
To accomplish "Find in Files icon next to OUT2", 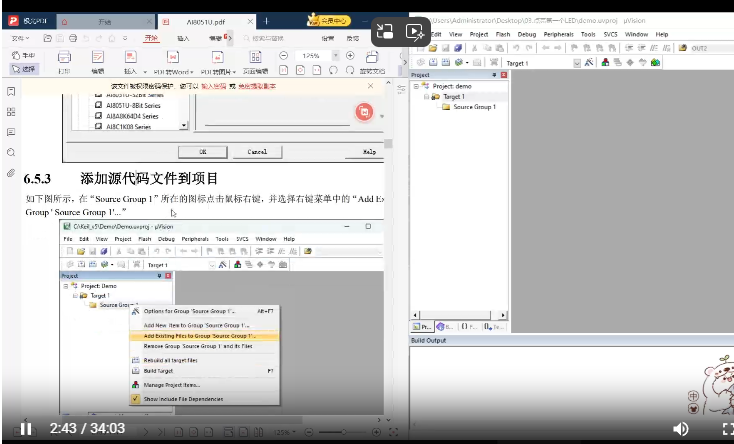I will coord(683,48).
